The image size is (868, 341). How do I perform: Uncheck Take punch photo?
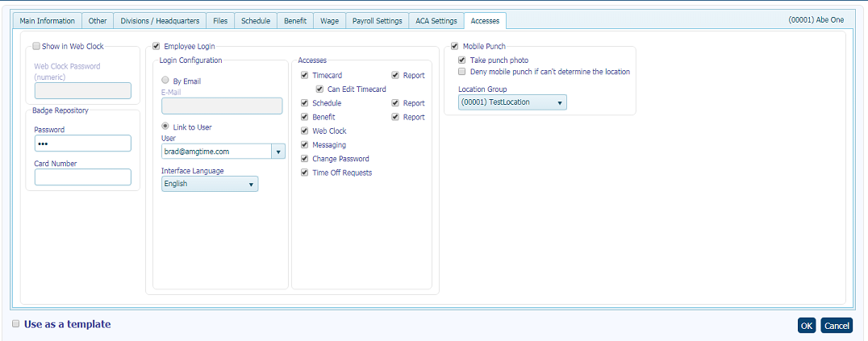[x=461, y=60]
